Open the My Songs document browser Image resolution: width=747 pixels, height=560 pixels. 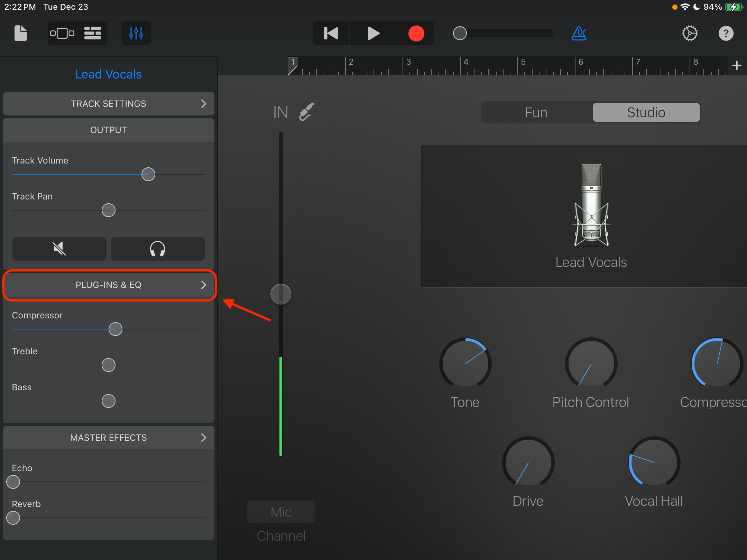[20, 33]
